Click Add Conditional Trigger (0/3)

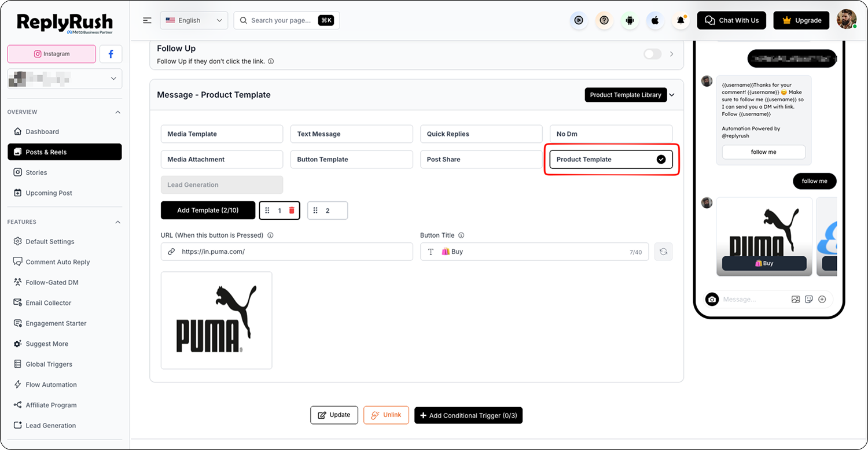pyautogui.click(x=468, y=415)
